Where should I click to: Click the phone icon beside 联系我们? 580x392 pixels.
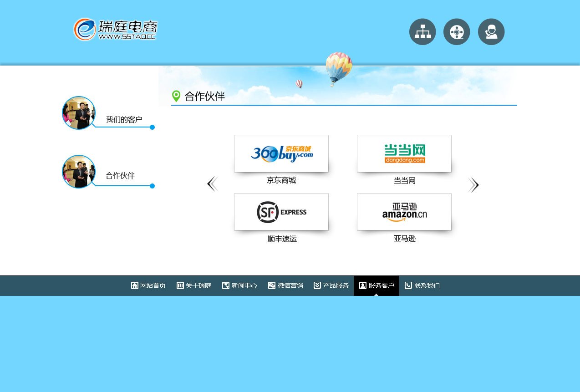tap(408, 285)
